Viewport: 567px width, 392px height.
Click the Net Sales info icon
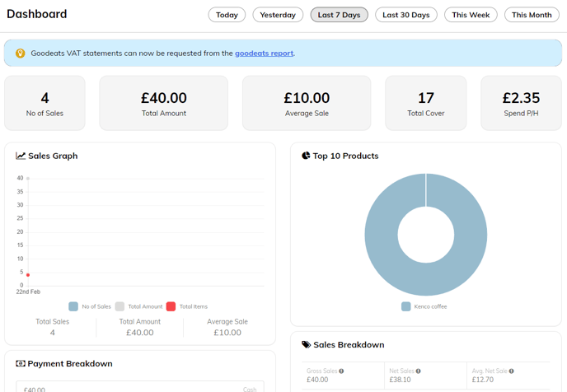[x=418, y=371]
